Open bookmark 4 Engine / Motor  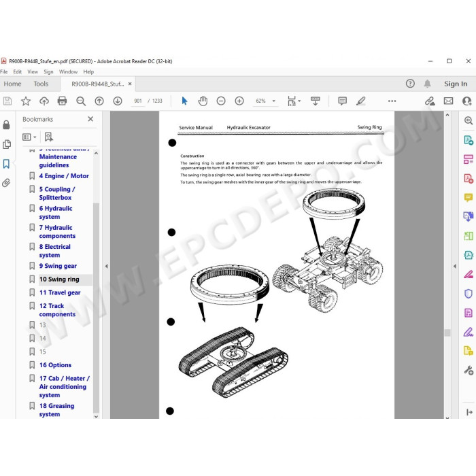[x=64, y=176]
